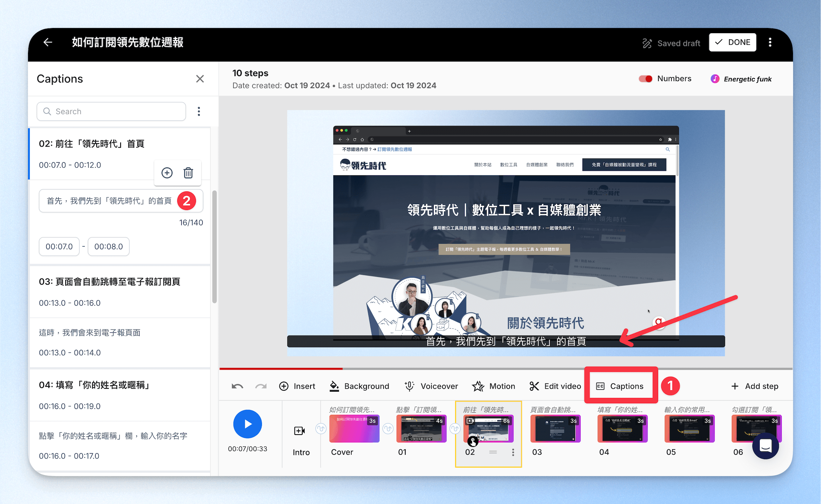Screen dimensions: 821x504
Task: Open the step 02 thumbnail options menu
Action: (x=513, y=452)
